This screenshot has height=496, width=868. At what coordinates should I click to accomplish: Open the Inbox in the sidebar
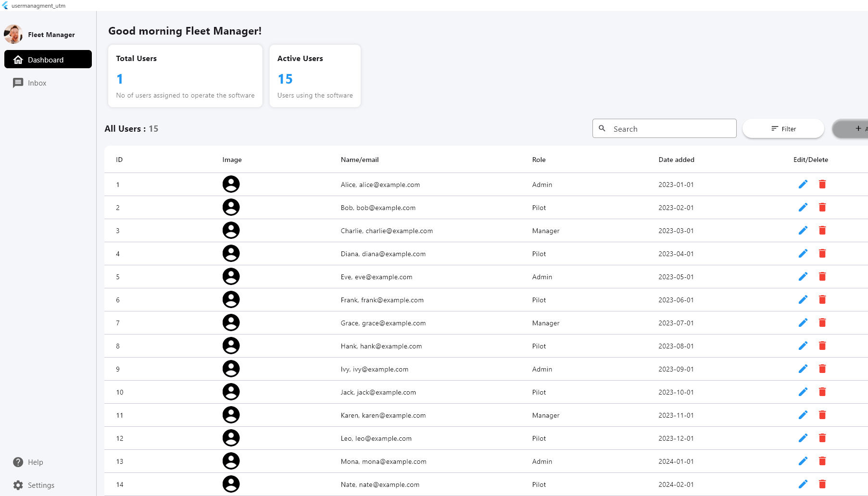tap(37, 83)
